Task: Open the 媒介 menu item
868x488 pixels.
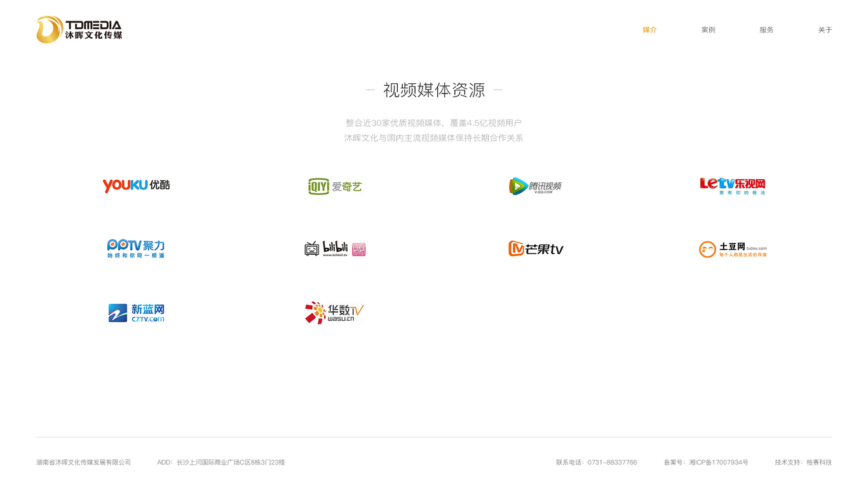Action: point(649,30)
